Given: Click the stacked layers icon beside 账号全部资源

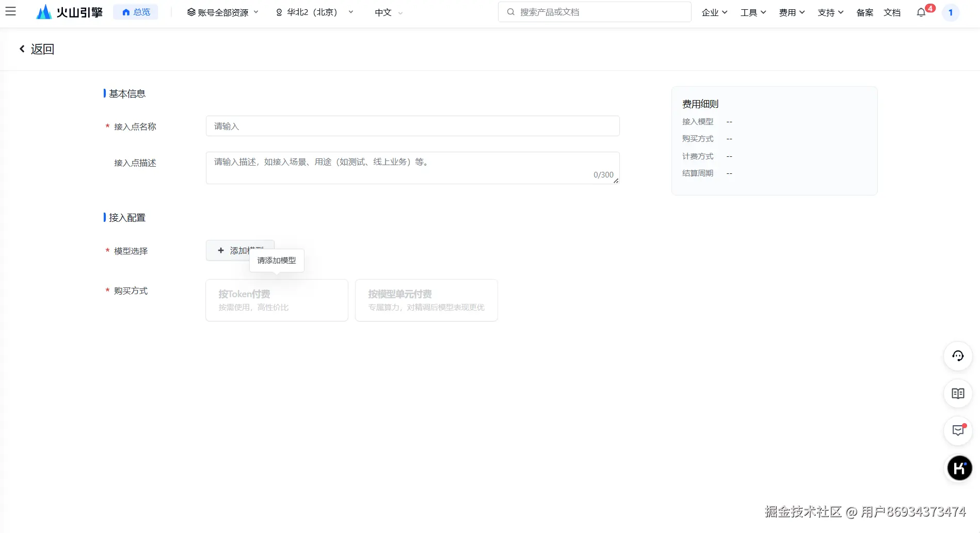Looking at the screenshot, I should pyautogui.click(x=191, y=12).
